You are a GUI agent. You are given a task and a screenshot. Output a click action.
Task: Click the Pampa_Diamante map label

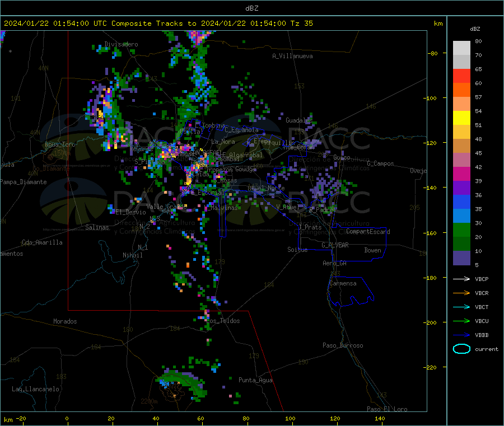pos(23,182)
